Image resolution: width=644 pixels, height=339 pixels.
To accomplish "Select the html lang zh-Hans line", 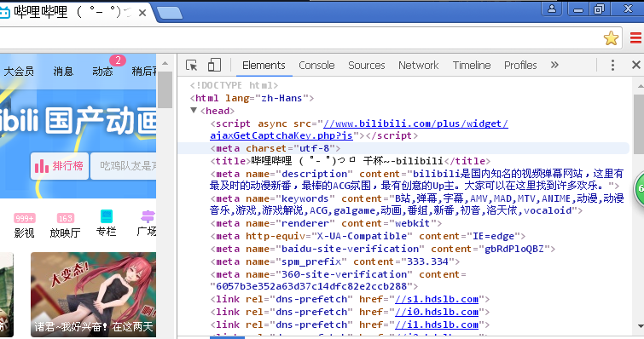I will tap(252, 98).
